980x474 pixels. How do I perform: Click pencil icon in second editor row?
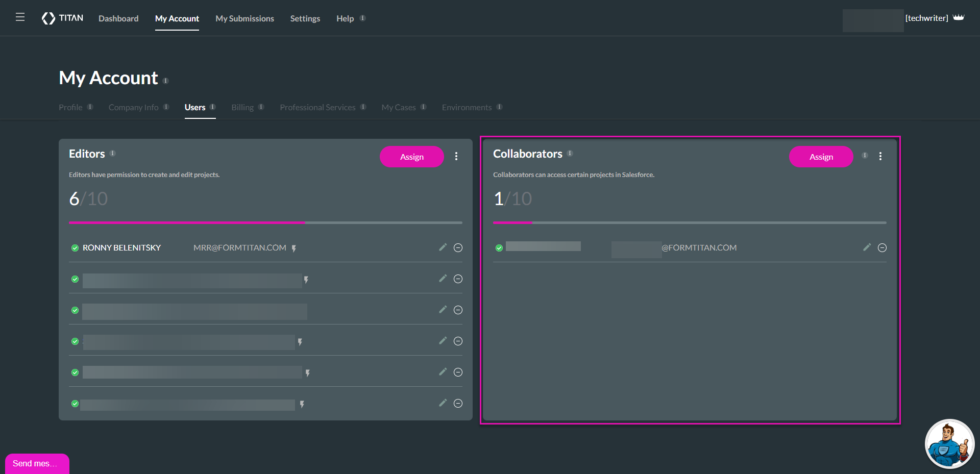[x=443, y=278]
